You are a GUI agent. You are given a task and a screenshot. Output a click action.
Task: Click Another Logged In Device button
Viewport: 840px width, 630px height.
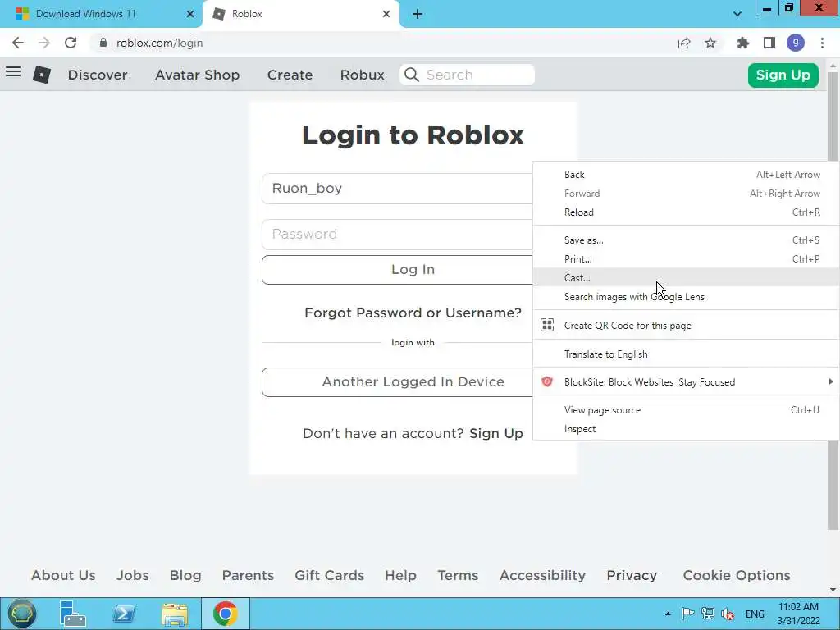[397, 382]
